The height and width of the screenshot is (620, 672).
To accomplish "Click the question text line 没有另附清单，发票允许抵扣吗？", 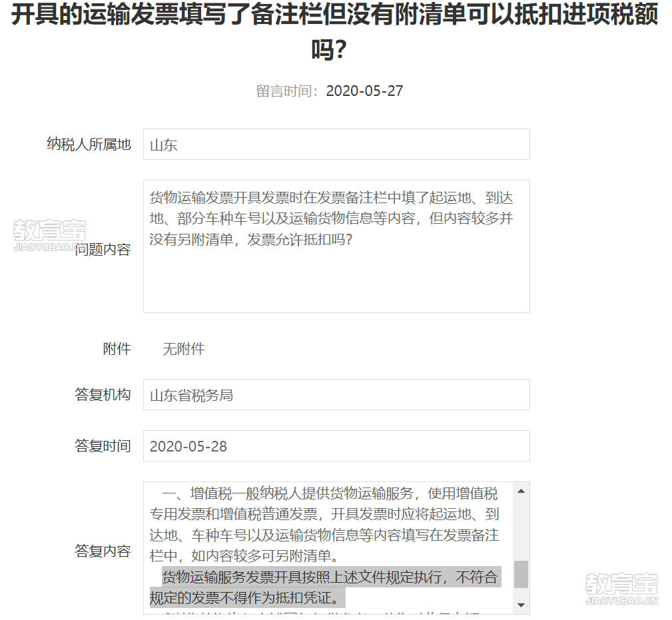I will coord(251,240).
